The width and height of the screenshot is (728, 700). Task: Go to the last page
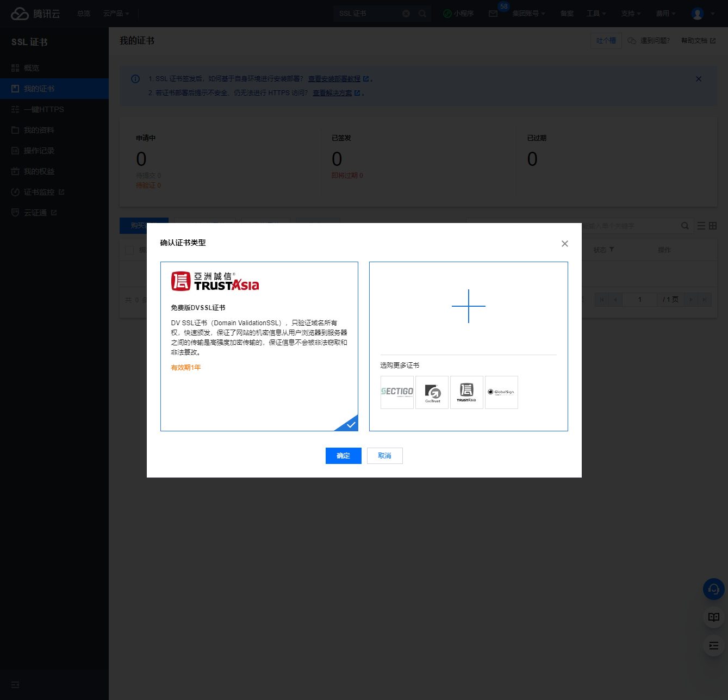pos(705,300)
